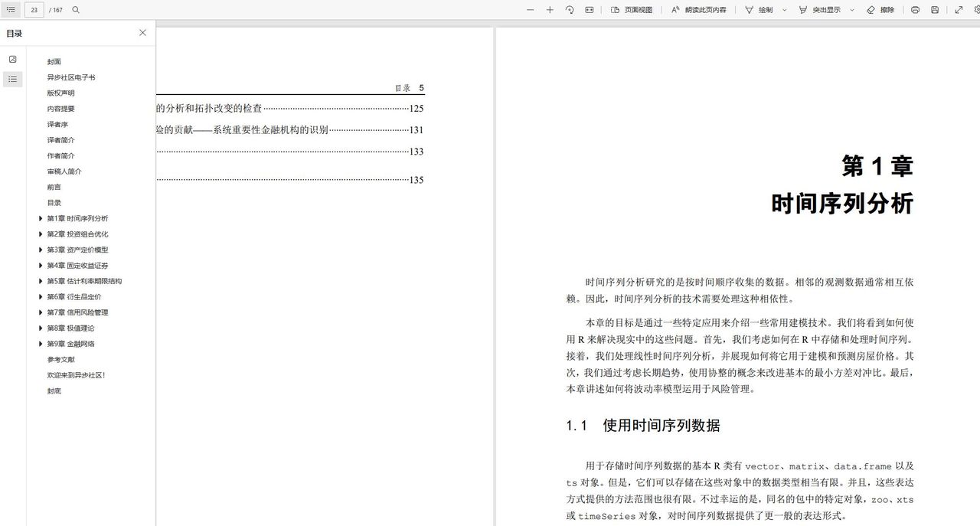This screenshot has height=526, width=980.
Task: Toggle the navigation pane icon top-left
Action: pos(10,10)
